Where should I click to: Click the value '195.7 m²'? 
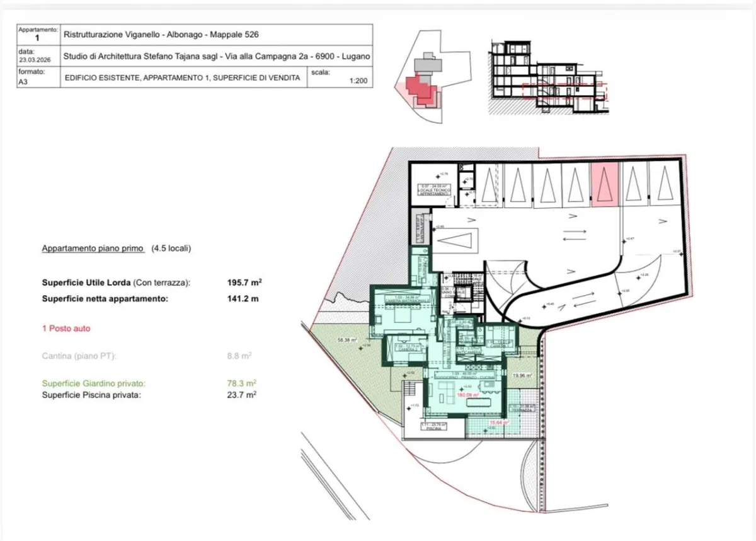(x=244, y=283)
